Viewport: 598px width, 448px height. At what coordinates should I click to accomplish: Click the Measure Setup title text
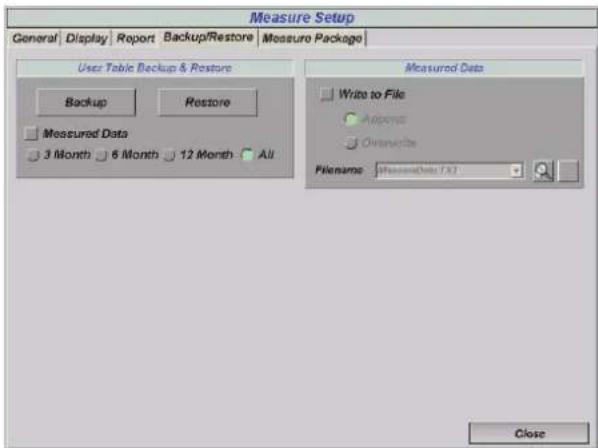302,18
